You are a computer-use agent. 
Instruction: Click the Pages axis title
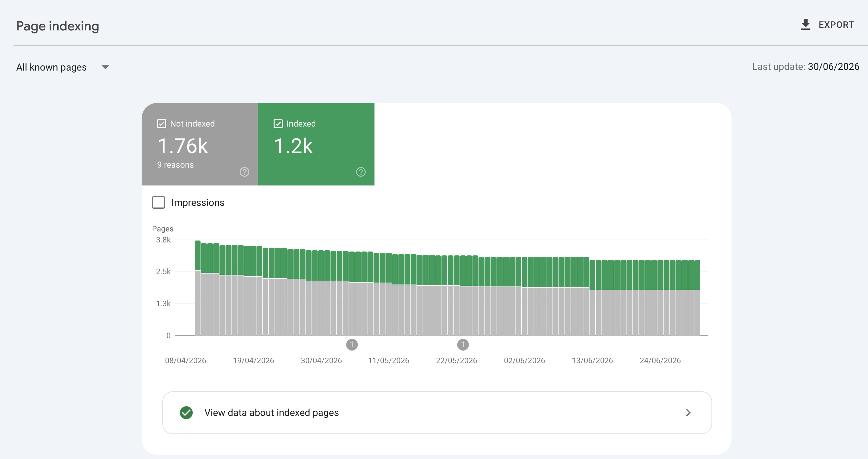point(162,229)
